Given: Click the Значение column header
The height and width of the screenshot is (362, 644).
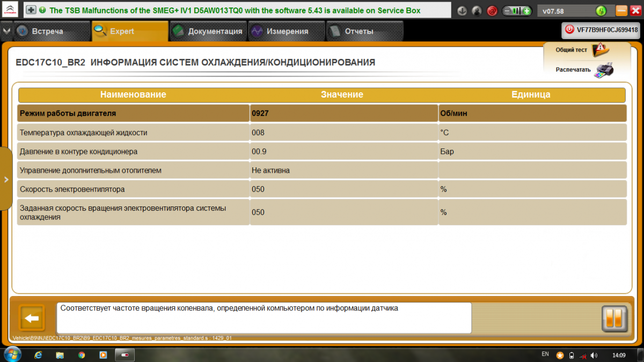Looking at the screenshot, I should click(342, 94).
